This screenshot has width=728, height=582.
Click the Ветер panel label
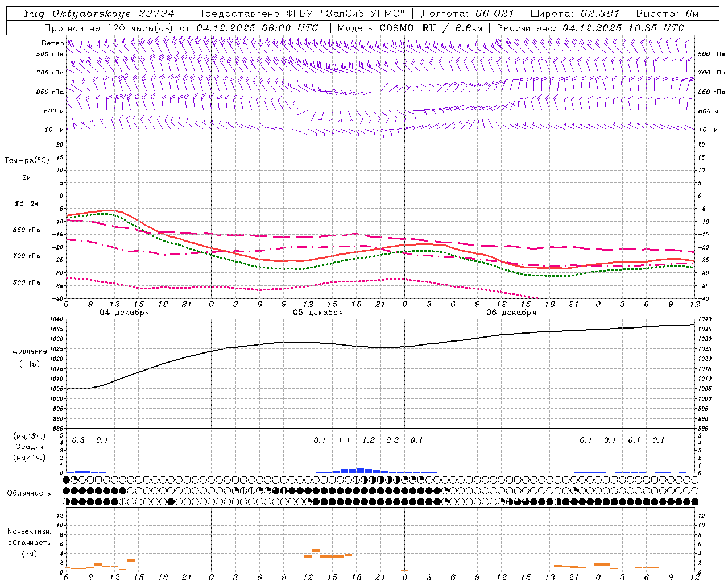pos(52,43)
